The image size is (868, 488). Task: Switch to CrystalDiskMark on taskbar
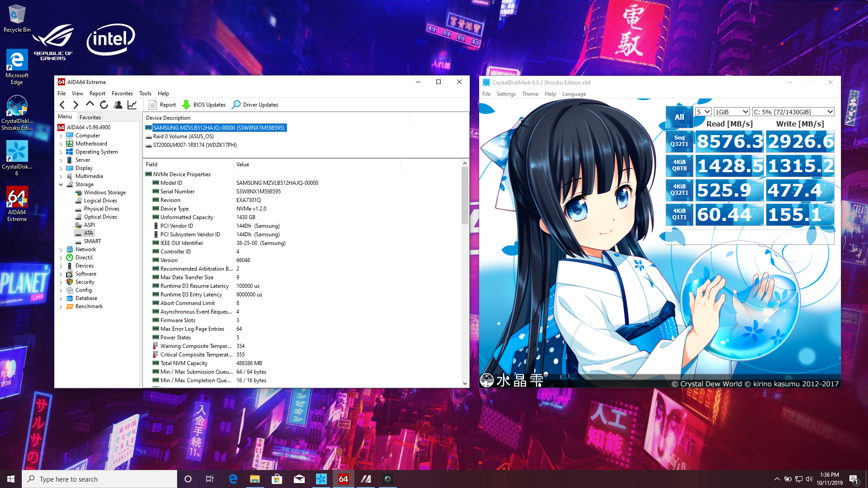[x=321, y=479]
